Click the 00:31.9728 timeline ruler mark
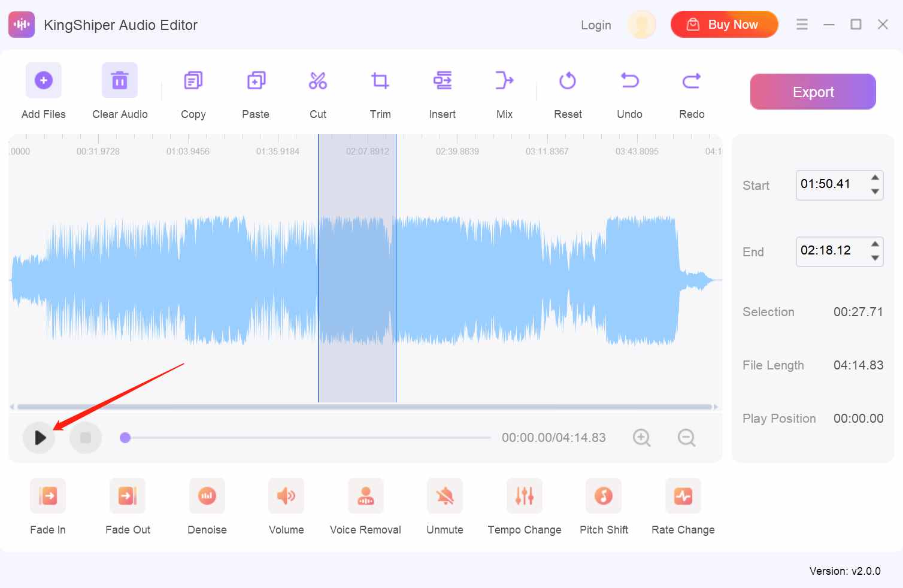 tap(98, 151)
